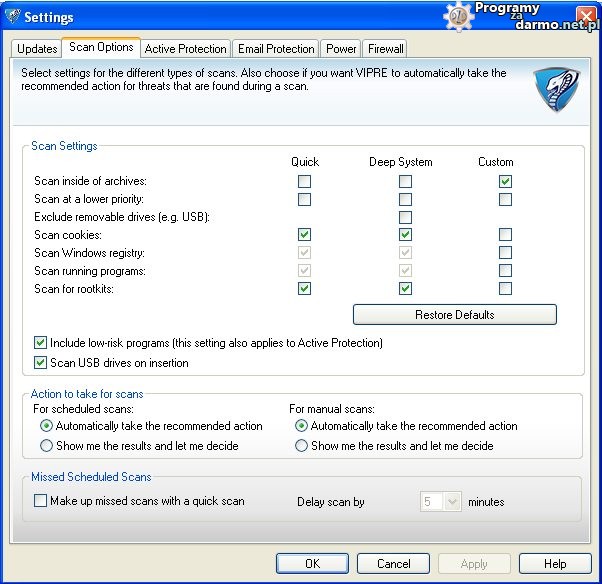Enable make up missed scans checkbox

click(x=41, y=501)
